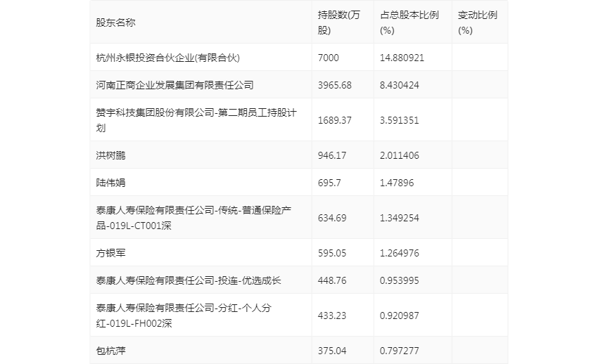Click the 持股数(万股) column header
This screenshot has height=364, width=598.
pyautogui.click(x=338, y=22)
